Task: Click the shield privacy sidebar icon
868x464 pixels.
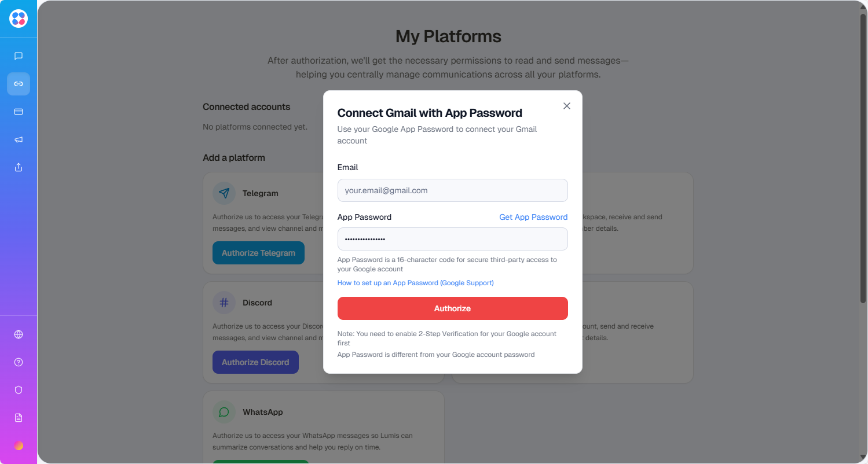Action: pyautogui.click(x=19, y=390)
